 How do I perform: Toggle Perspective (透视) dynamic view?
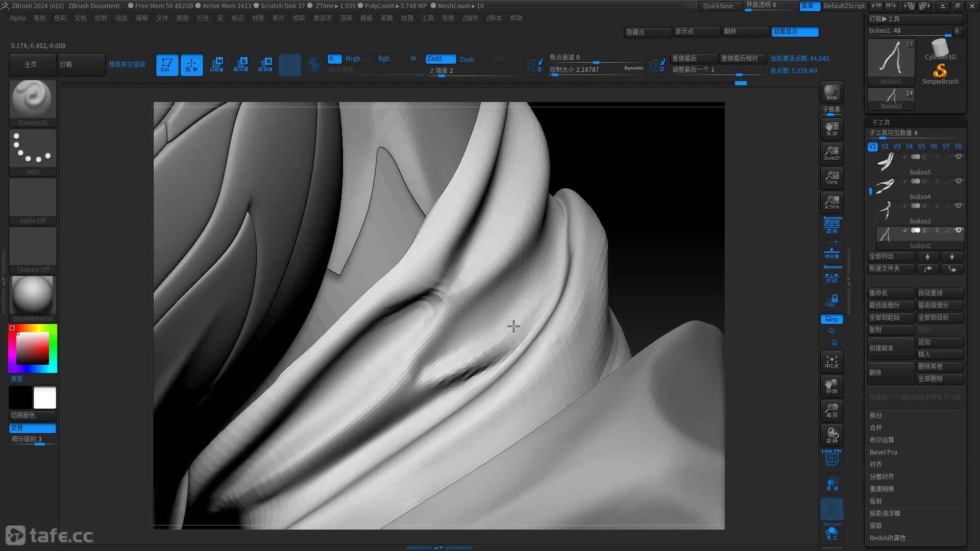coord(831,226)
